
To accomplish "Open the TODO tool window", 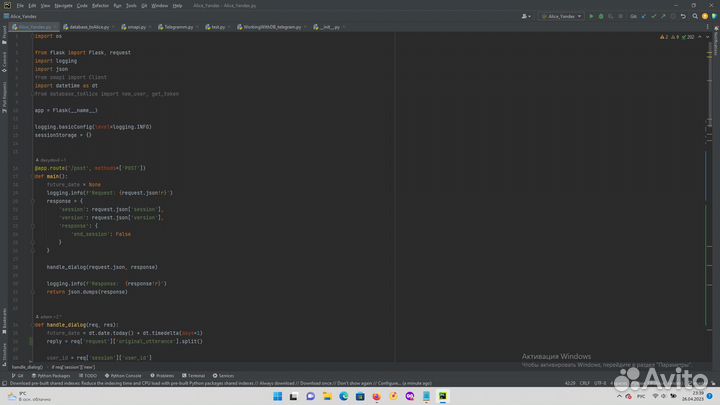I will tap(88, 376).
